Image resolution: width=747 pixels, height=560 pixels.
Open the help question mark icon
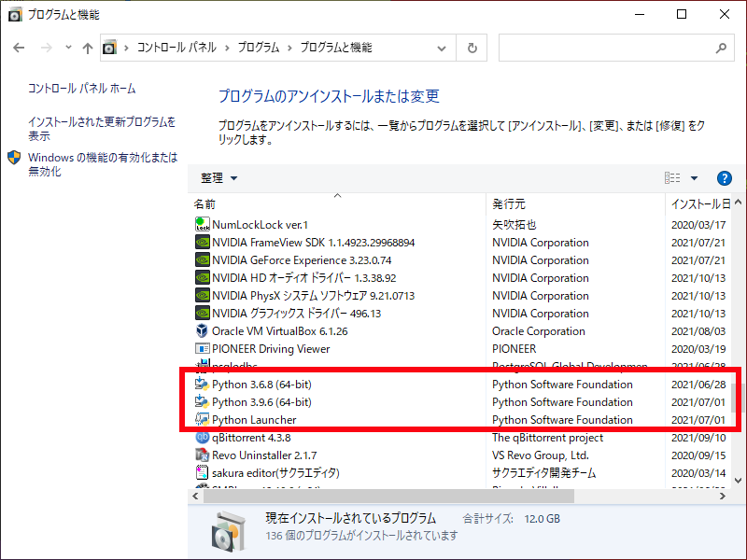click(725, 178)
